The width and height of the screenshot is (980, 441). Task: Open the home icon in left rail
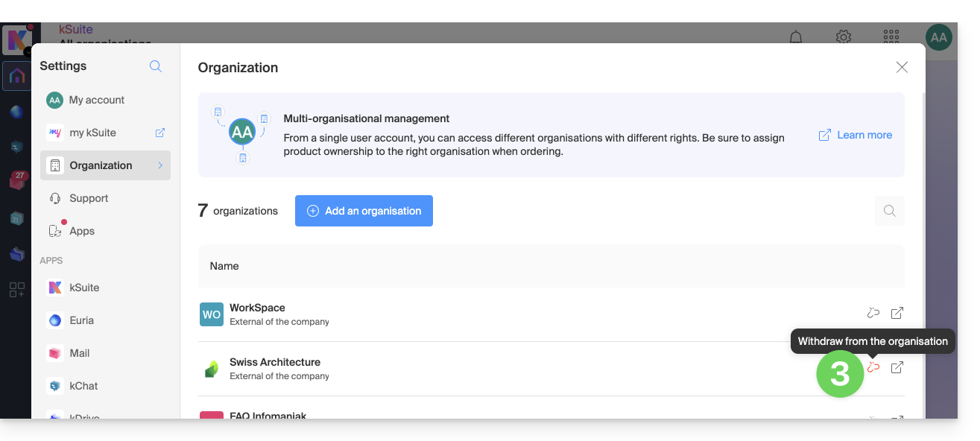point(16,76)
